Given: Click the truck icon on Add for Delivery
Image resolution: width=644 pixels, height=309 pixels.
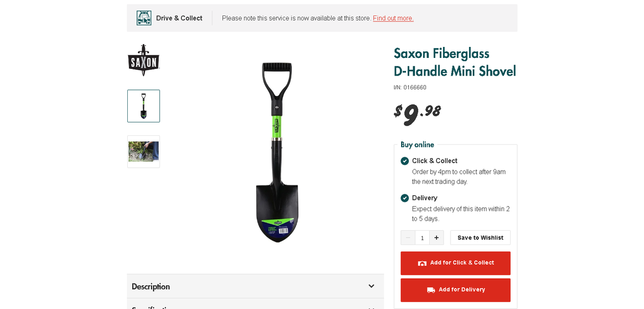Looking at the screenshot, I should [431, 290].
